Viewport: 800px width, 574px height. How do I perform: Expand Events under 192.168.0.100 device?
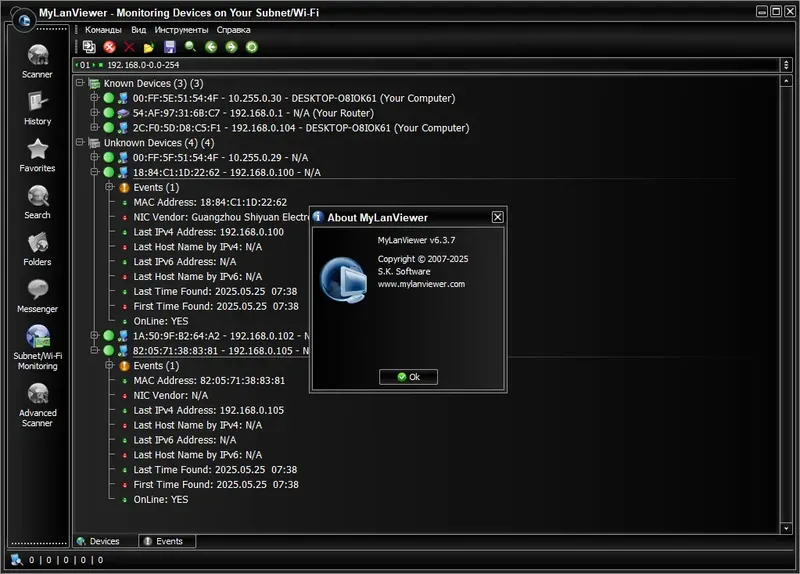[x=109, y=187]
